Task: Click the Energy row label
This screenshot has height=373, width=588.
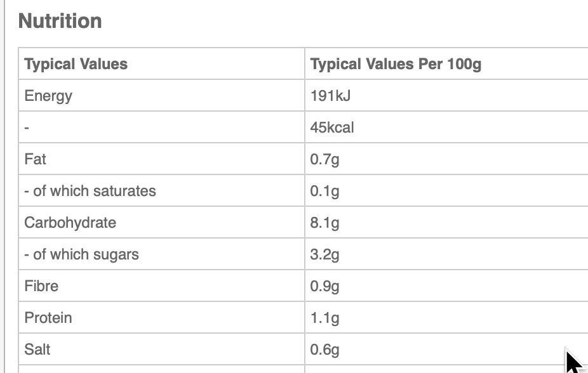Action: coord(48,96)
